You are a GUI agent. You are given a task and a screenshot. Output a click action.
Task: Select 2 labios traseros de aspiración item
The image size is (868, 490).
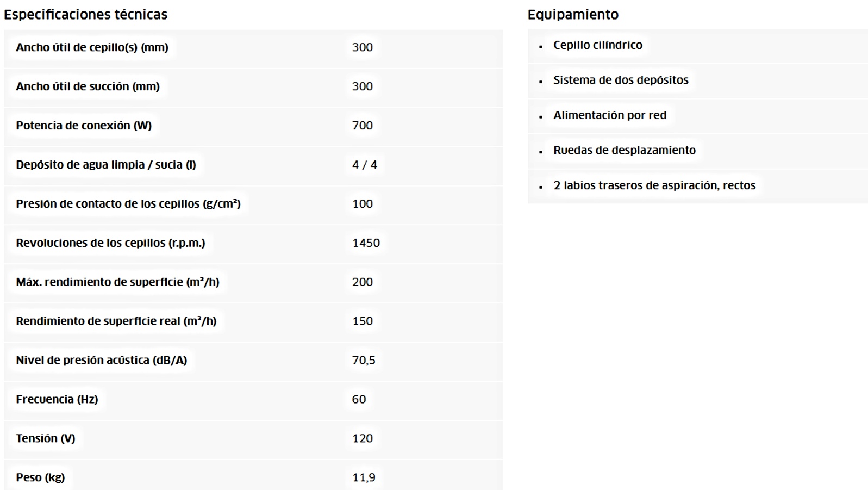coord(654,185)
